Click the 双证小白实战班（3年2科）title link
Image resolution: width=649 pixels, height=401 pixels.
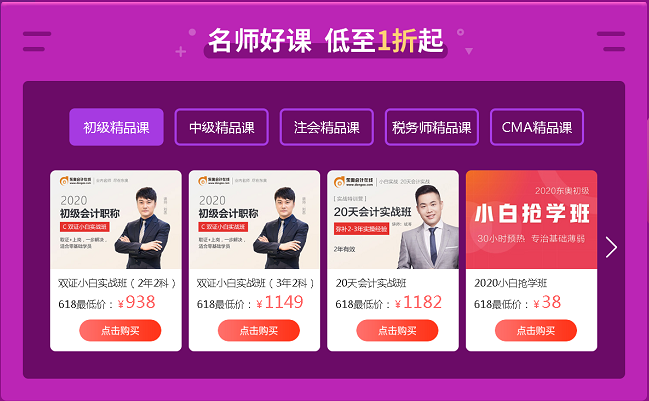click(255, 283)
